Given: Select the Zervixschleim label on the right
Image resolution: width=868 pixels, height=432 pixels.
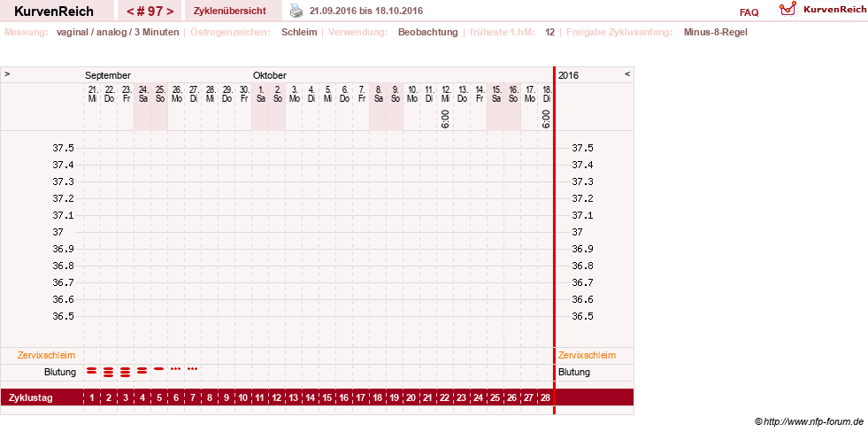Looking at the screenshot, I should [587, 355].
